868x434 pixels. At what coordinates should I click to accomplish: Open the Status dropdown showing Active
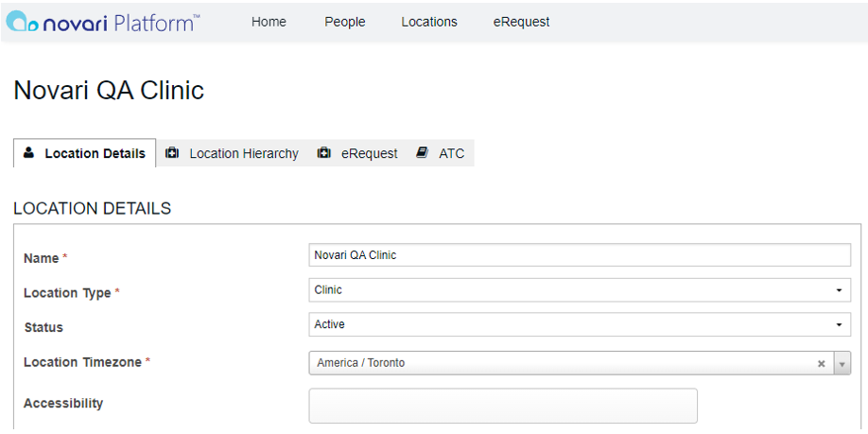(580, 324)
